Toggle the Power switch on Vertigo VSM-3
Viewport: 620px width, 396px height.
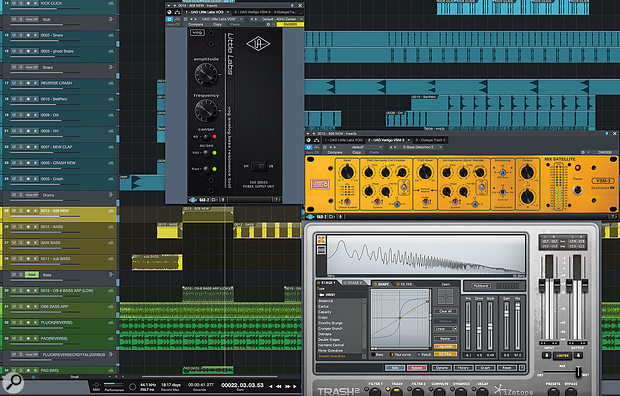pyautogui.click(x=577, y=190)
